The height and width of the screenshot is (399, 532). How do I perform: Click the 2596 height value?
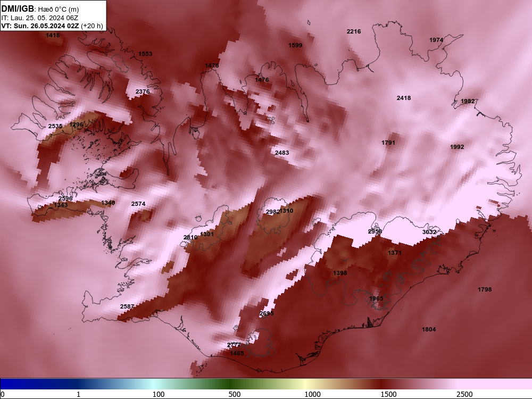pos(65,199)
